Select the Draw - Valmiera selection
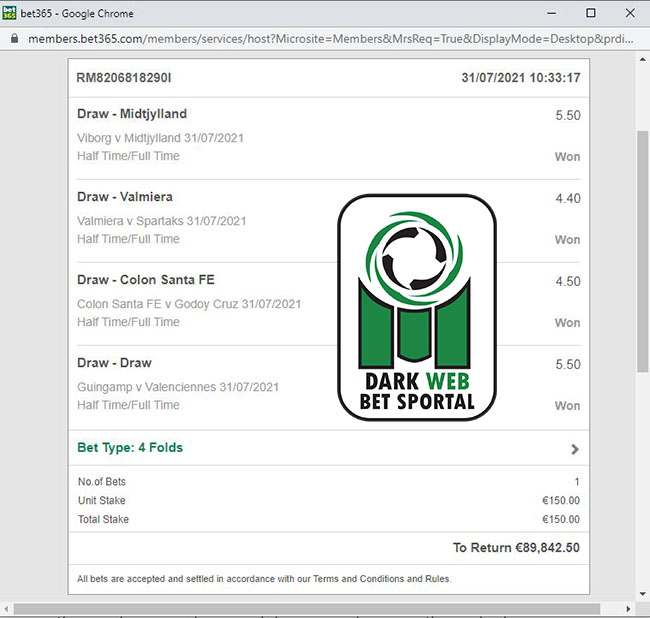The image size is (650, 618). point(125,197)
